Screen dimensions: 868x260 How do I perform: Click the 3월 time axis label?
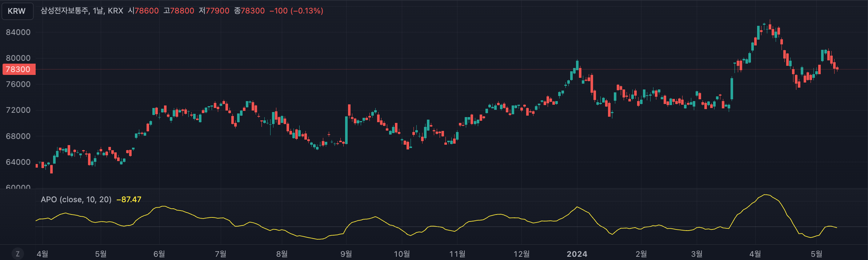[697, 254]
